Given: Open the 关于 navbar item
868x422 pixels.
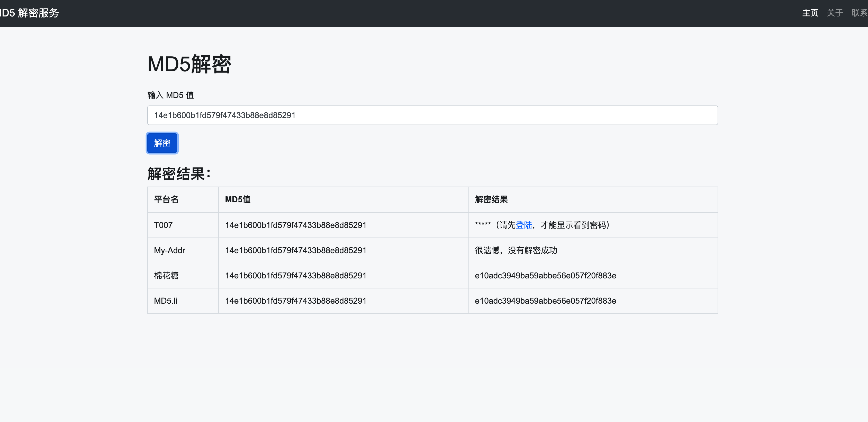Looking at the screenshot, I should point(835,13).
